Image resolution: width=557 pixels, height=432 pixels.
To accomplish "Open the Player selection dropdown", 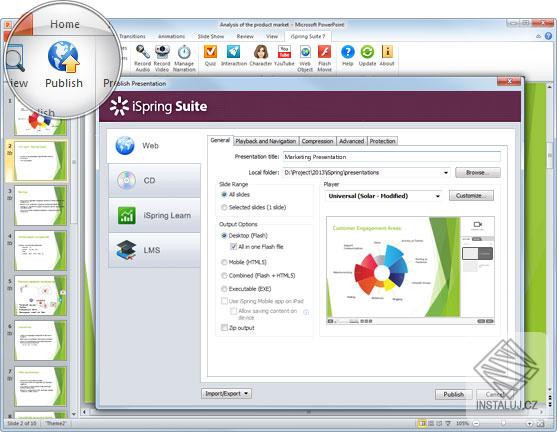I will pyautogui.click(x=438, y=196).
